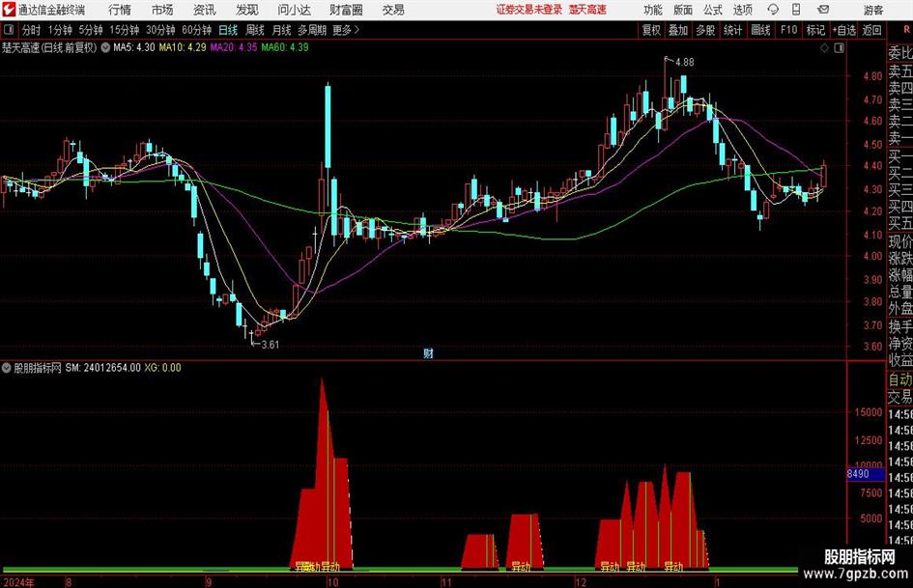Viewport: 913px width, 588px height.
Task: Open F10 company info
Action: point(788,30)
